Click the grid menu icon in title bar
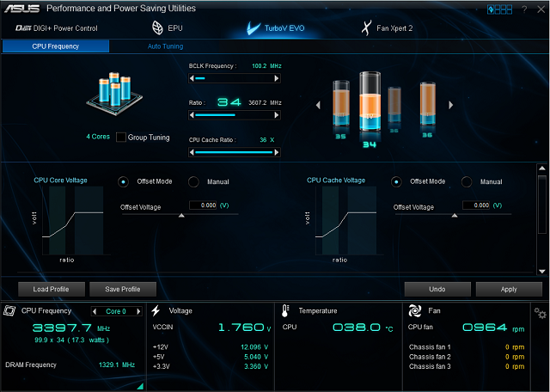550x392 pixels. [498, 9]
